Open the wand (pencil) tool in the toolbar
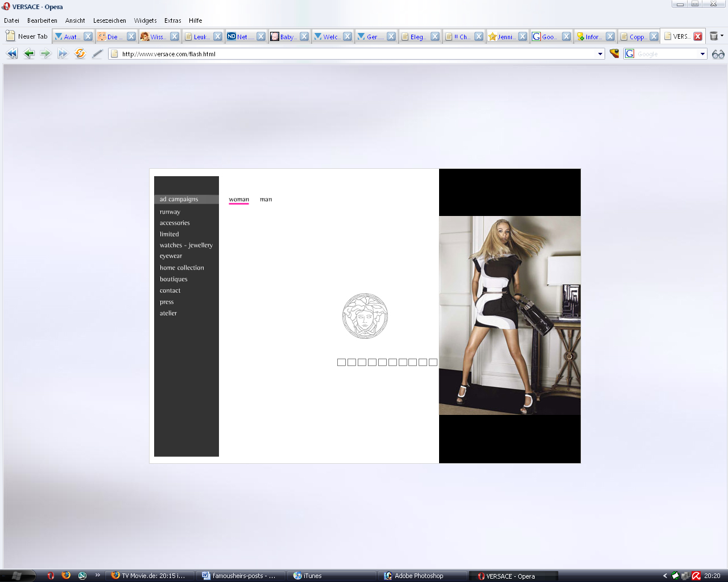 point(97,53)
